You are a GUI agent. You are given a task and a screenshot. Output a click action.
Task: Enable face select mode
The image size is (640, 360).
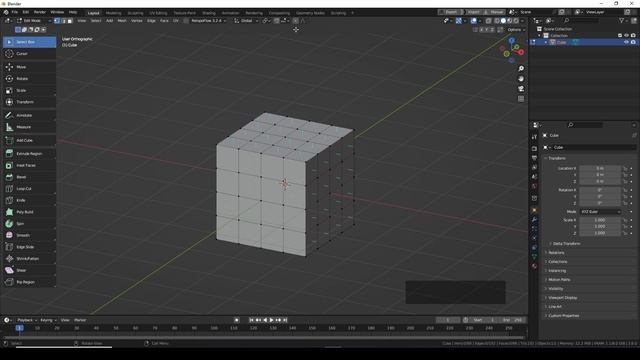[x=69, y=20]
